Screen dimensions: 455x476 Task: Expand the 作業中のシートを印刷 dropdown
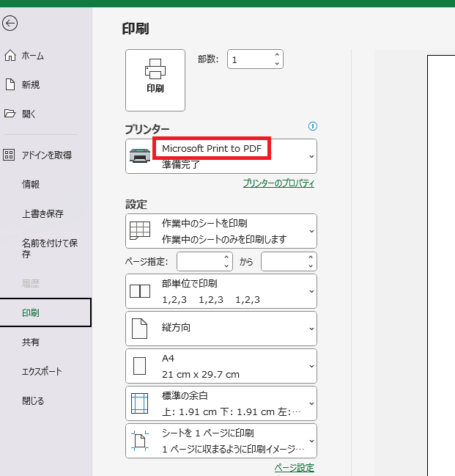tap(221, 231)
